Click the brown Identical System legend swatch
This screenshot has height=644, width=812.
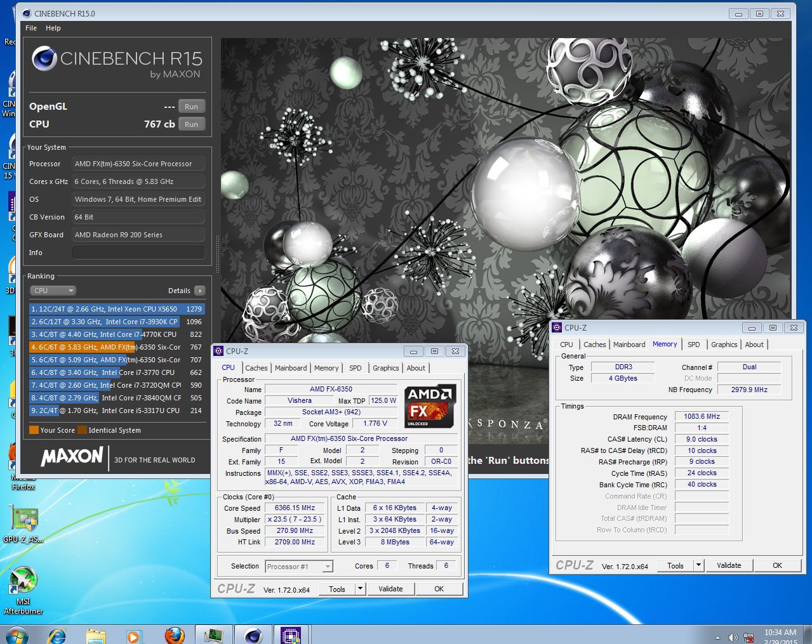(x=82, y=430)
